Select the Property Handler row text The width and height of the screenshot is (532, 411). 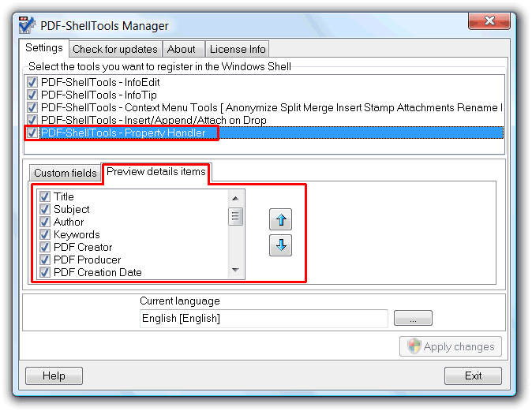[123, 133]
